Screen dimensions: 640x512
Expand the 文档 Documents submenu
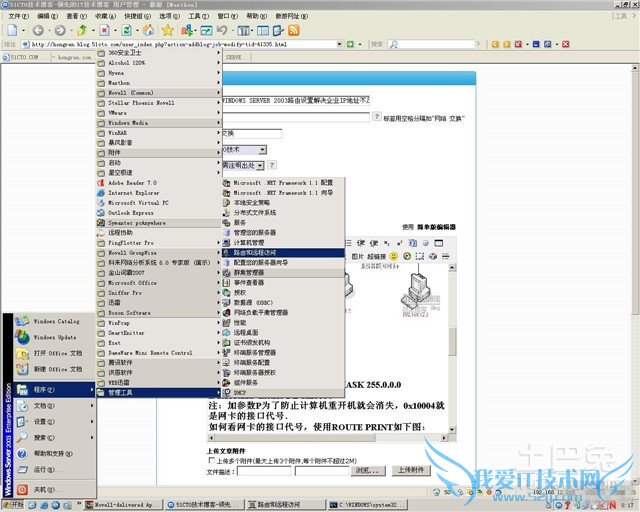[54, 406]
